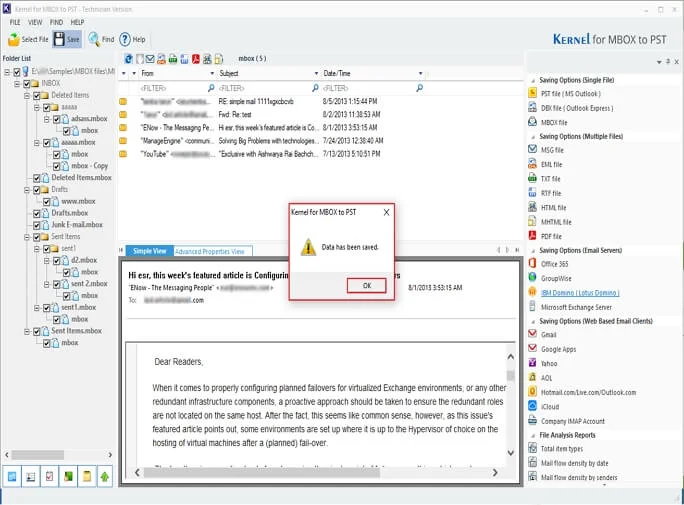This screenshot has width=684, height=505.
Task: Choose PST file (MS Outlook) saving option
Action: pos(571,94)
